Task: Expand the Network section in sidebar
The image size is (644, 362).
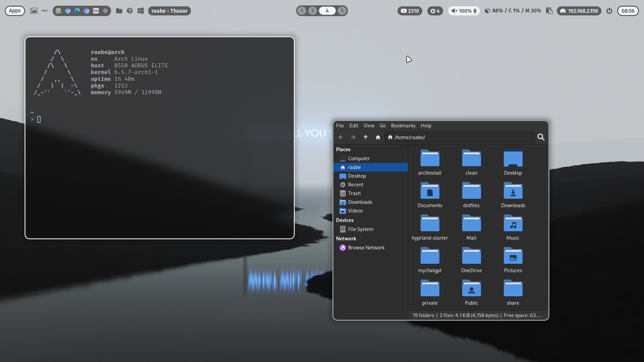Action: 346,239
